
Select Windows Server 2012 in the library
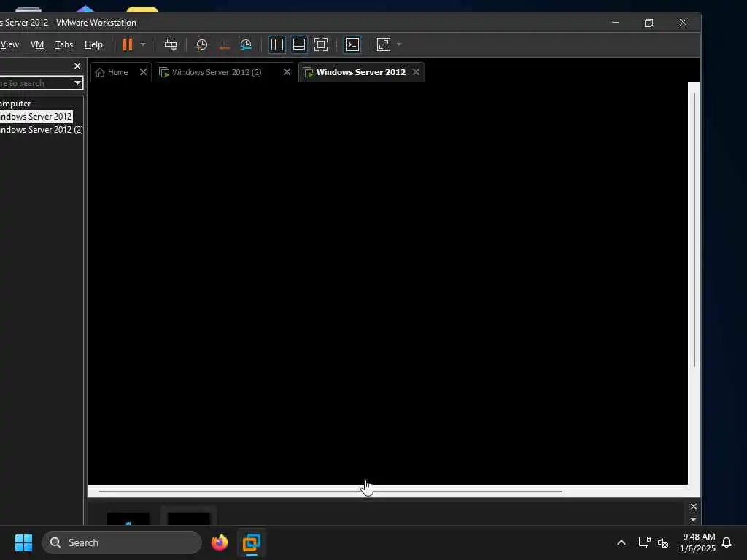pyautogui.click(x=36, y=116)
